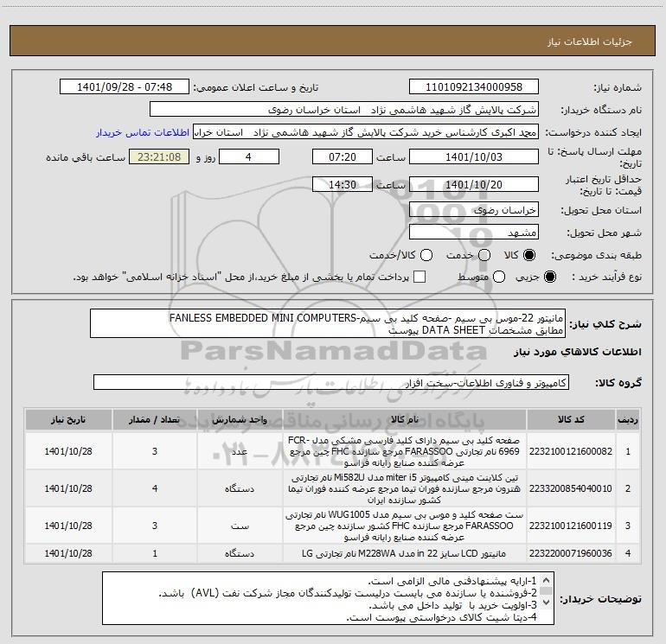Open اطلاعات تماس خریدار link
This screenshot has height=644, width=666.
(143, 132)
